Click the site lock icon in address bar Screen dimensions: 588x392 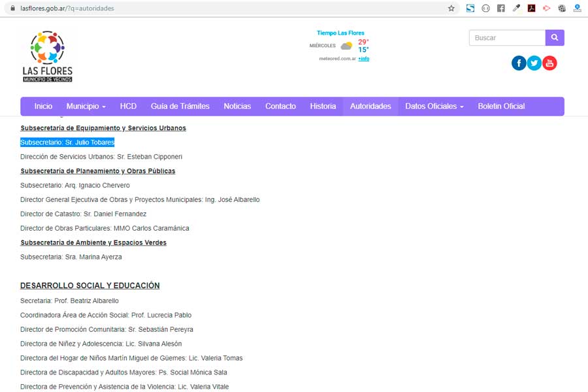(13, 8)
